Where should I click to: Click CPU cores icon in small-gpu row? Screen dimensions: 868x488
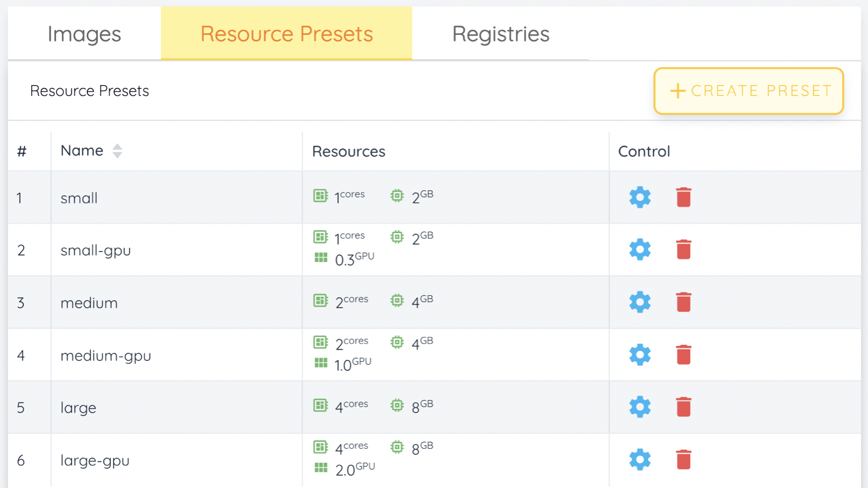[320, 237]
